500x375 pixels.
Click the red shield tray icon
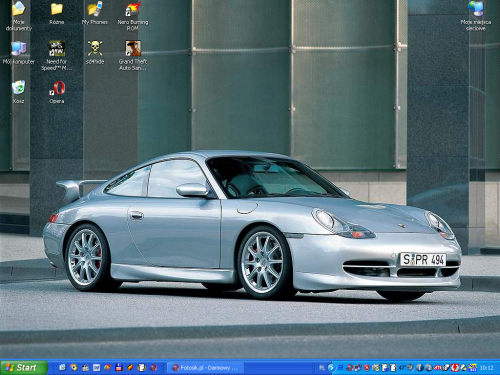367,368
